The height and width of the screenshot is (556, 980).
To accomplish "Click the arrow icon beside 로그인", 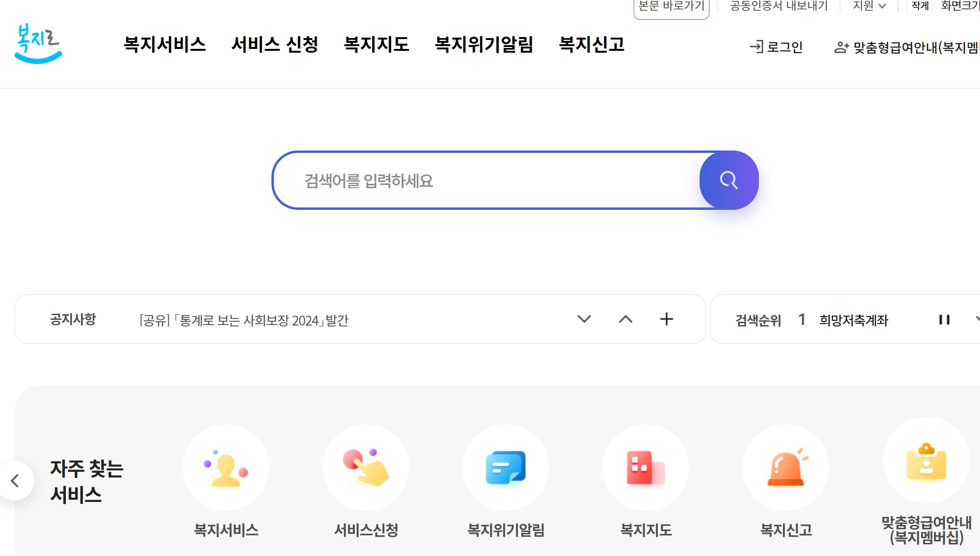I will (x=756, y=47).
